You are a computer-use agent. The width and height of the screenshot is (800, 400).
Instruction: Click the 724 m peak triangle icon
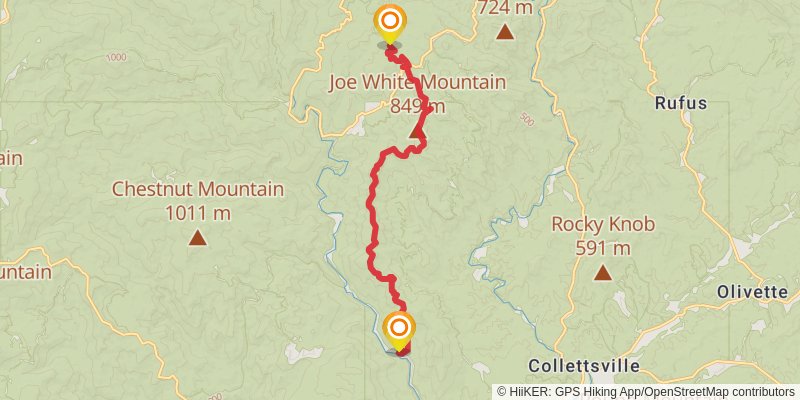(505, 32)
